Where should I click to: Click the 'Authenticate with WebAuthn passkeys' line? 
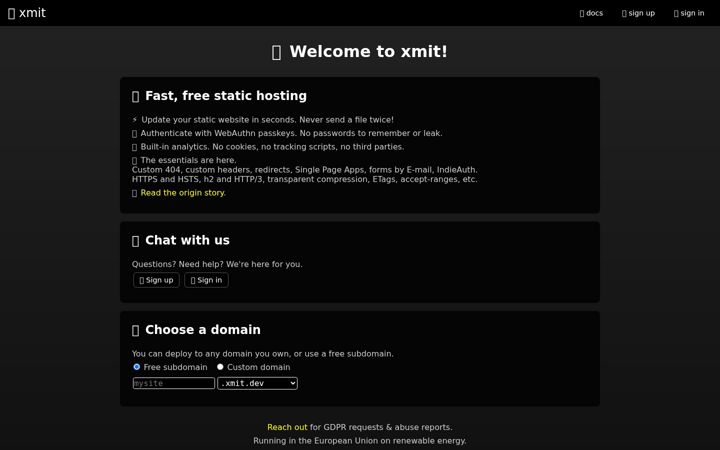click(287, 133)
